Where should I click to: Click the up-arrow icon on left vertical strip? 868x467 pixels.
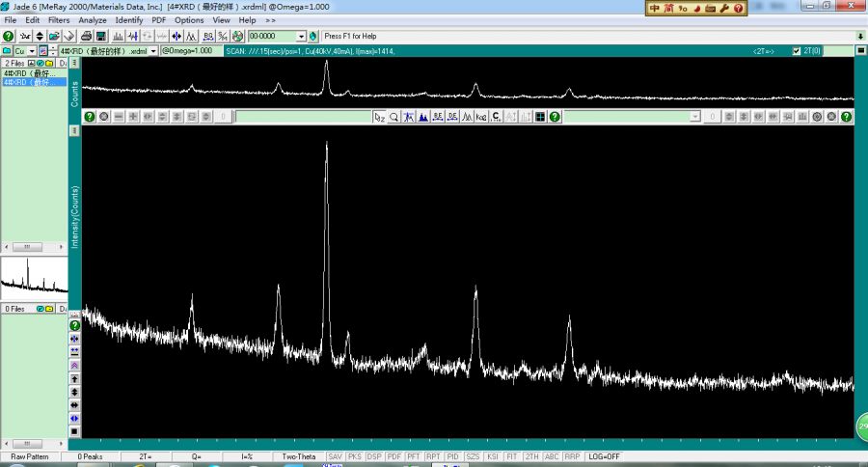(74, 379)
